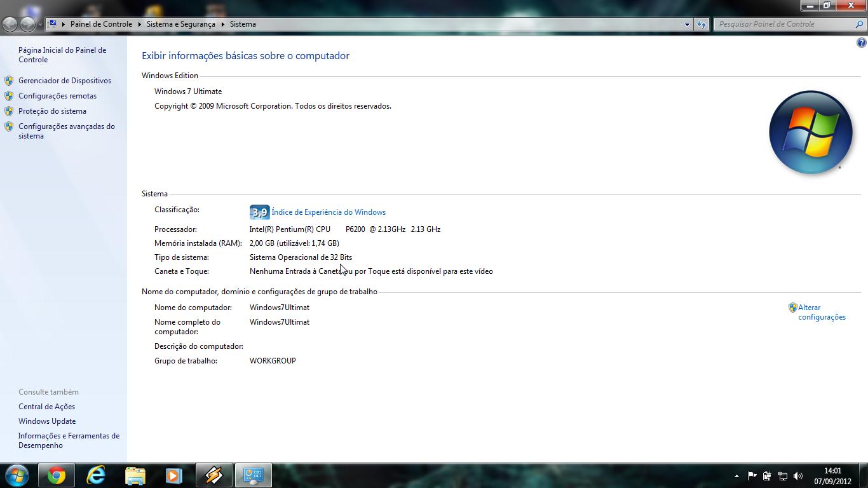
Task: Expand arrow after Painel de Controle breadcrumb
Action: [139, 24]
